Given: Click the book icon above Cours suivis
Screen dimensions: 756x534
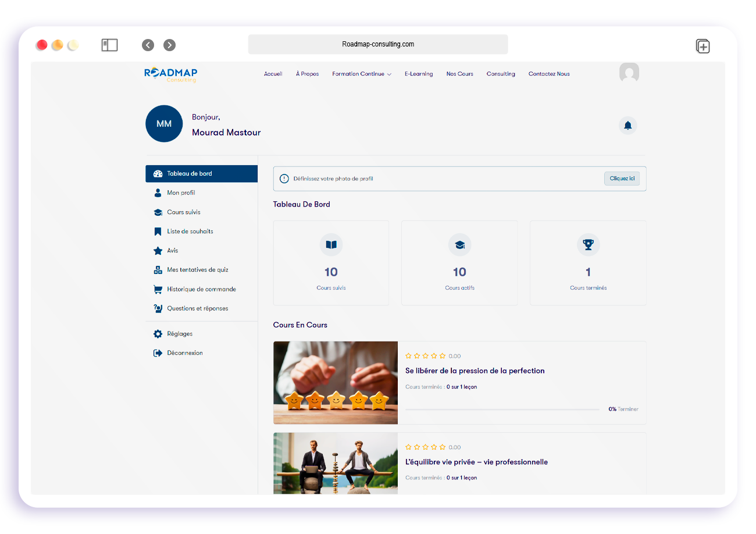Looking at the screenshot, I should pyautogui.click(x=331, y=245).
